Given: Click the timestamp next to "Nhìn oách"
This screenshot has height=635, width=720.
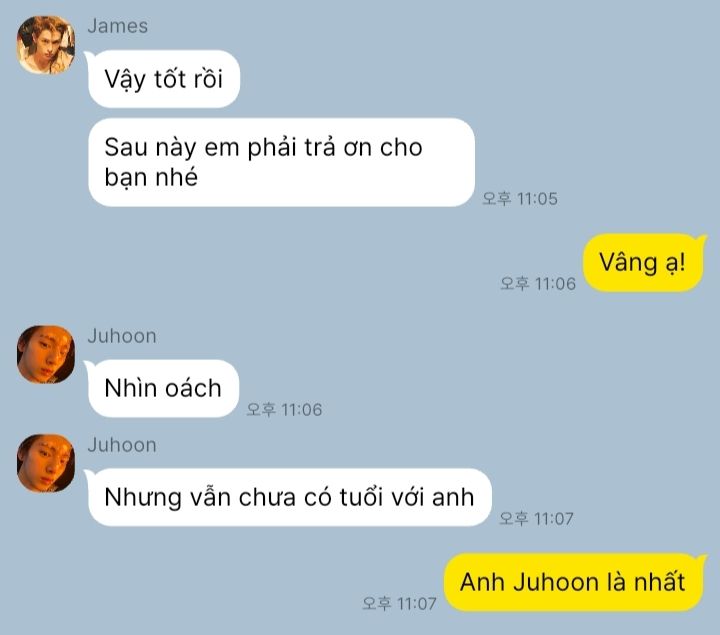Looking at the screenshot, I should click(284, 410).
